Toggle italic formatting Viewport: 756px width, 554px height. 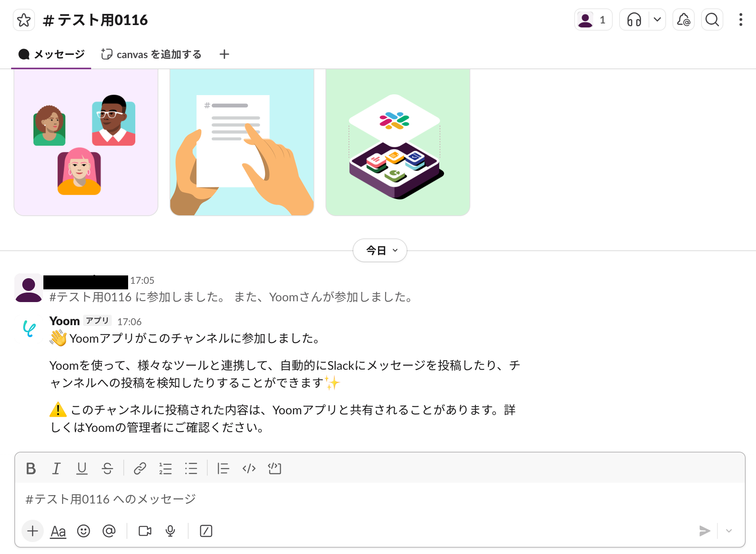pos(57,468)
